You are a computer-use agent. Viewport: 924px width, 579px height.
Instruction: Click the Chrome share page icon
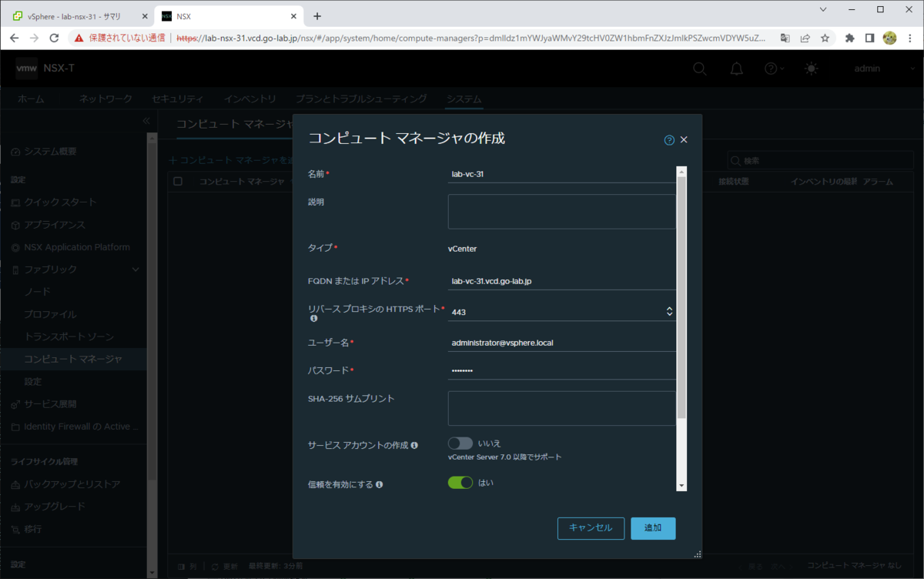(x=805, y=38)
